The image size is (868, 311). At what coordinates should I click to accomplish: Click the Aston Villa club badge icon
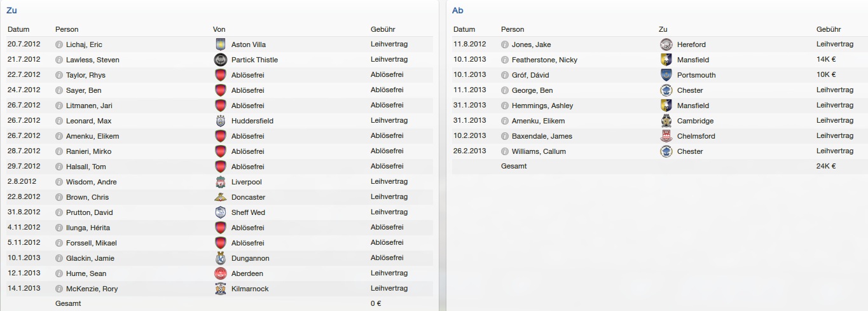[221, 45]
